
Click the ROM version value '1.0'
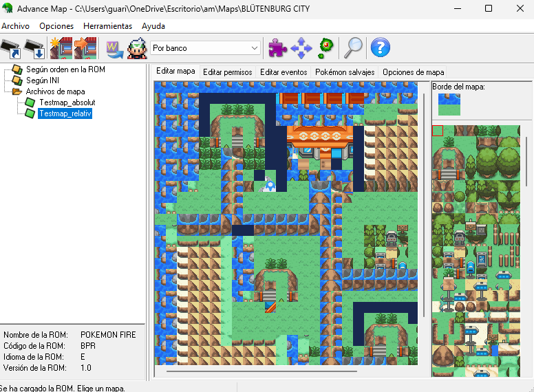[x=86, y=368]
